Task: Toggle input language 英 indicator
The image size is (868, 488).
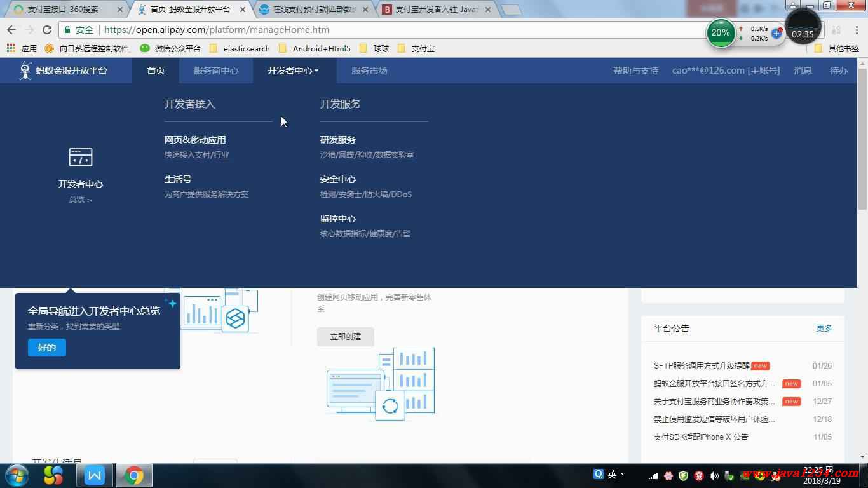Action: (x=612, y=475)
